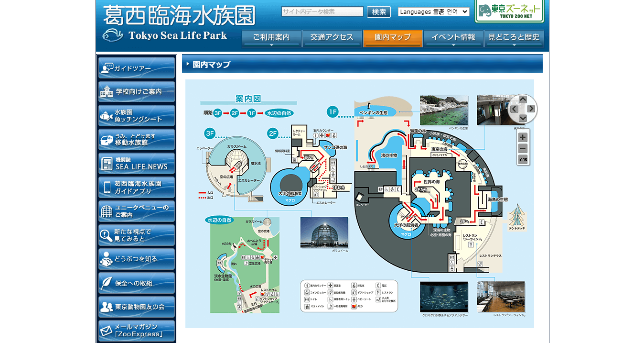Image resolution: width=644 pixels, height=343 pixels.
Task: Focus the site search input field
Action: point(322,11)
